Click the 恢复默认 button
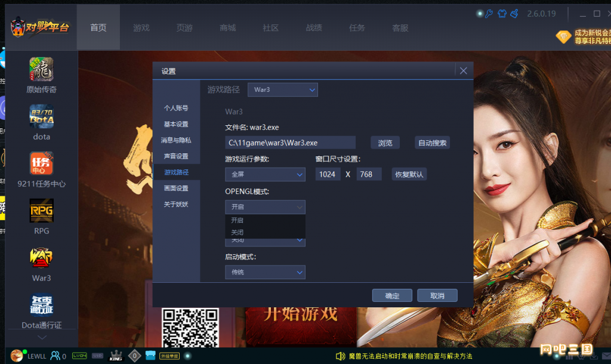This screenshot has height=364, width=611. tap(409, 174)
